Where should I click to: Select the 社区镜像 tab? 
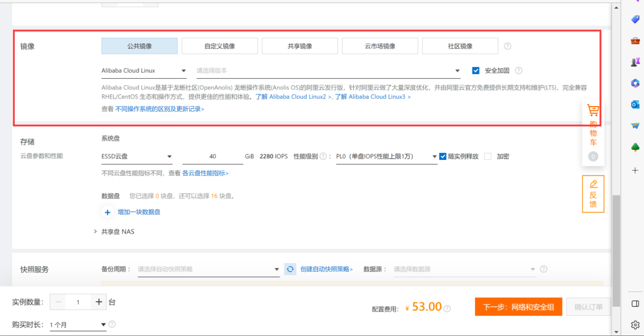pos(460,46)
